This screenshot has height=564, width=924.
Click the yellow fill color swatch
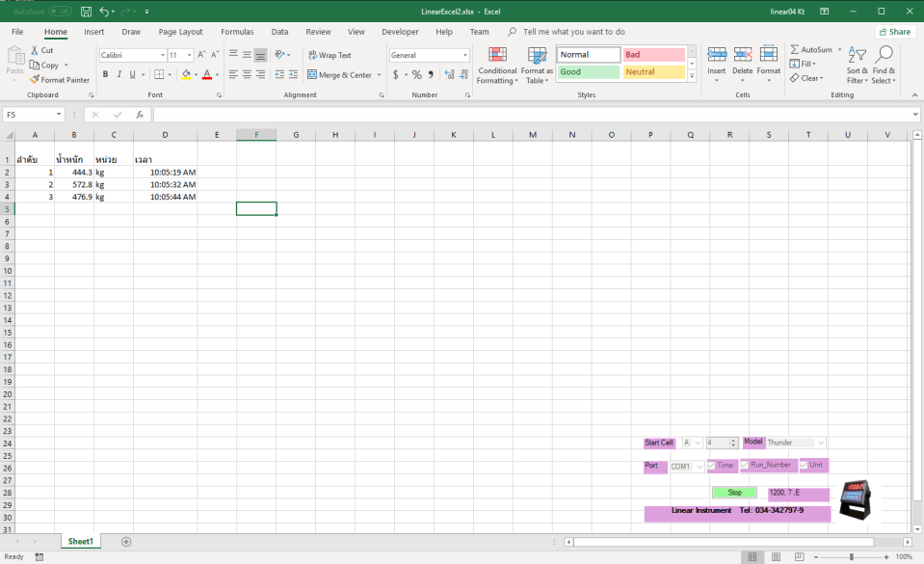click(x=186, y=74)
